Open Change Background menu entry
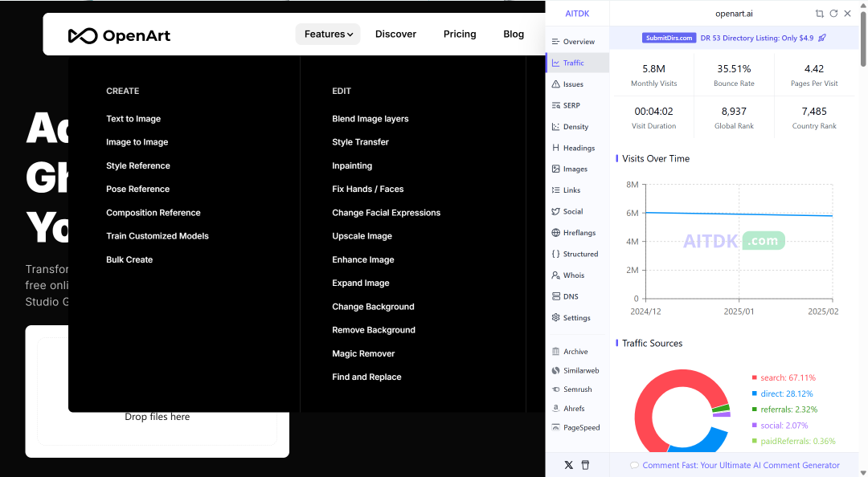The width and height of the screenshot is (868, 477). [373, 307]
